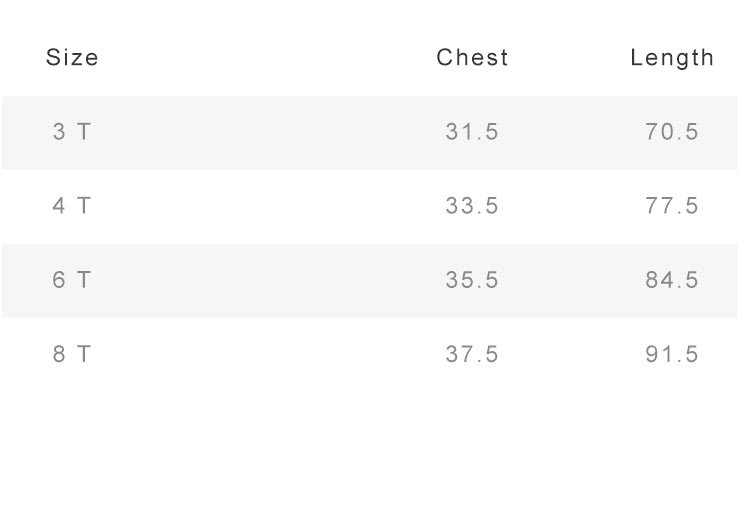Click length value 77.5
Screen dimensions: 740x520
point(672,206)
